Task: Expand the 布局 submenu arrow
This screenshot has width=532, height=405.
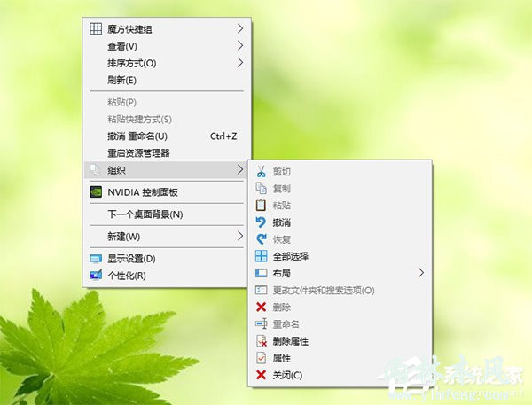Action: tap(421, 273)
